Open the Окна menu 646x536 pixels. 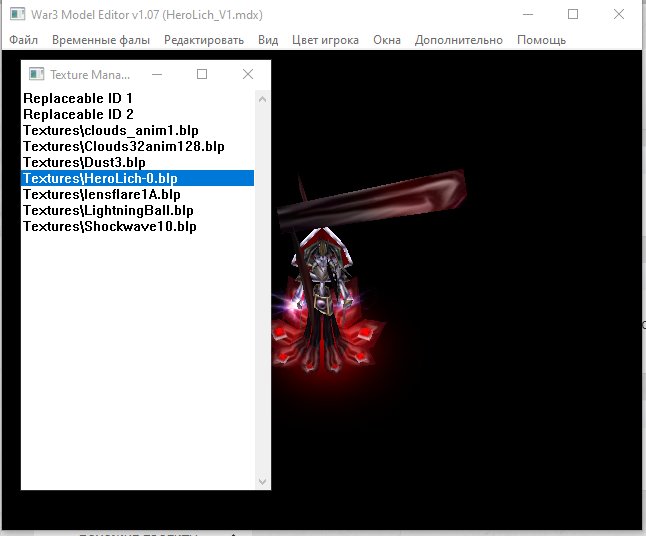coord(387,40)
